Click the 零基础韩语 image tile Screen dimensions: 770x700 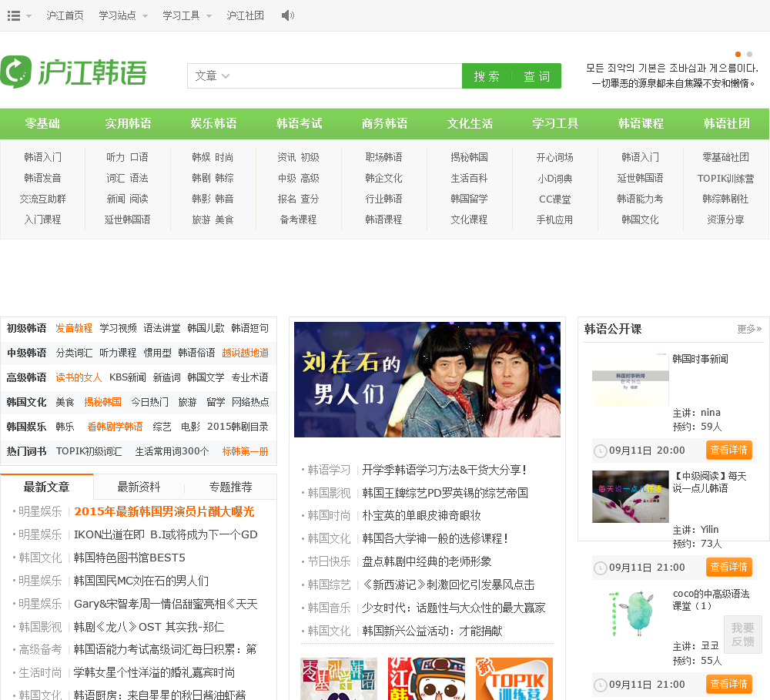(339, 679)
